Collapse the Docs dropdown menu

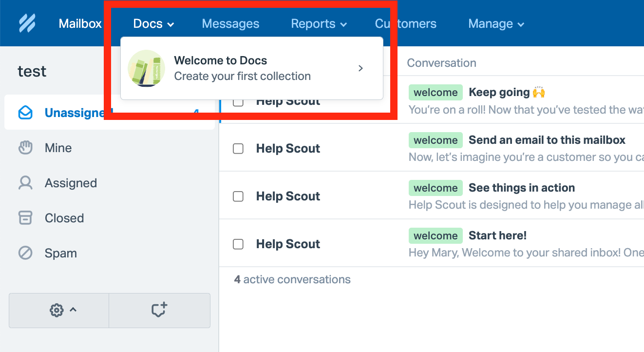pos(153,23)
